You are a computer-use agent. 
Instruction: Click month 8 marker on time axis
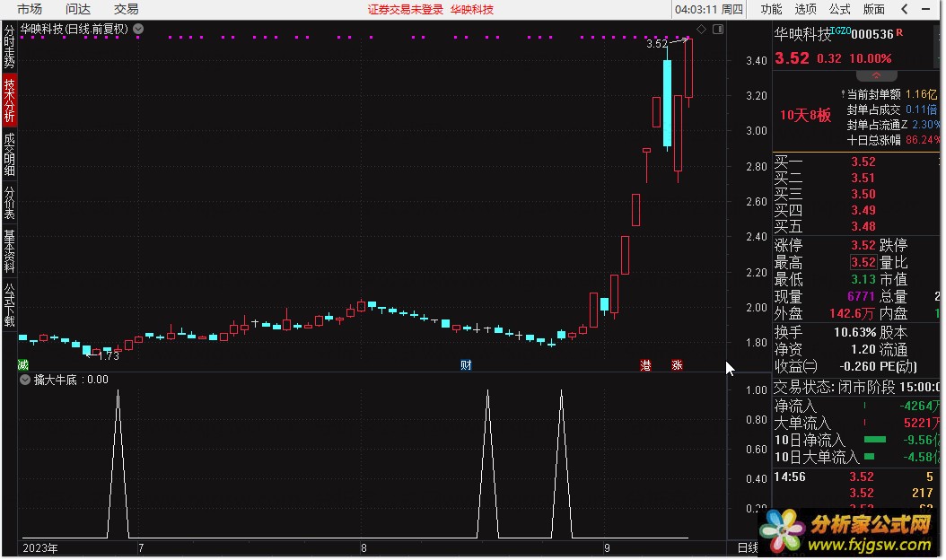point(364,548)
